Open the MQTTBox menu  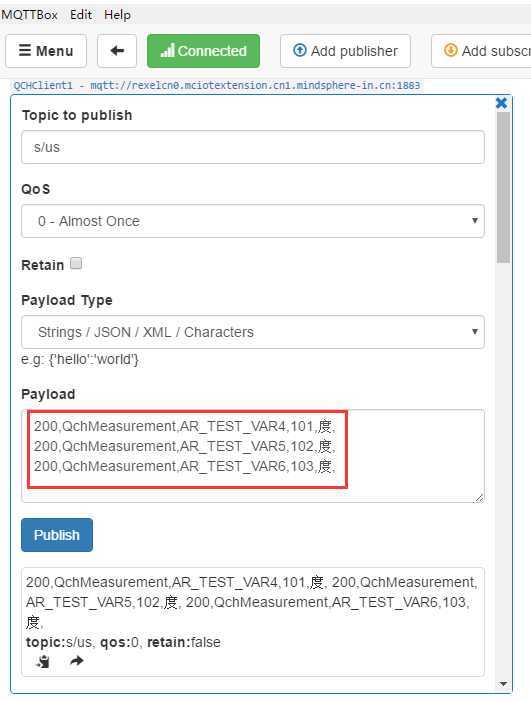[30, 15]
